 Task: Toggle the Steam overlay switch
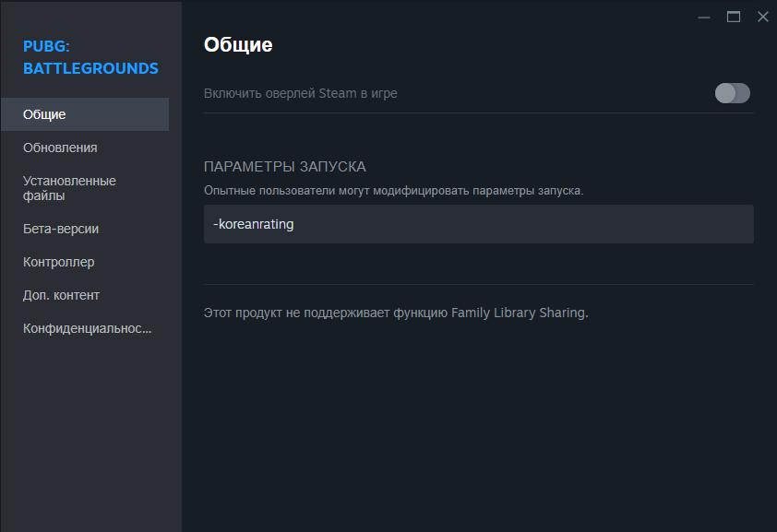[x=733, y=93]
